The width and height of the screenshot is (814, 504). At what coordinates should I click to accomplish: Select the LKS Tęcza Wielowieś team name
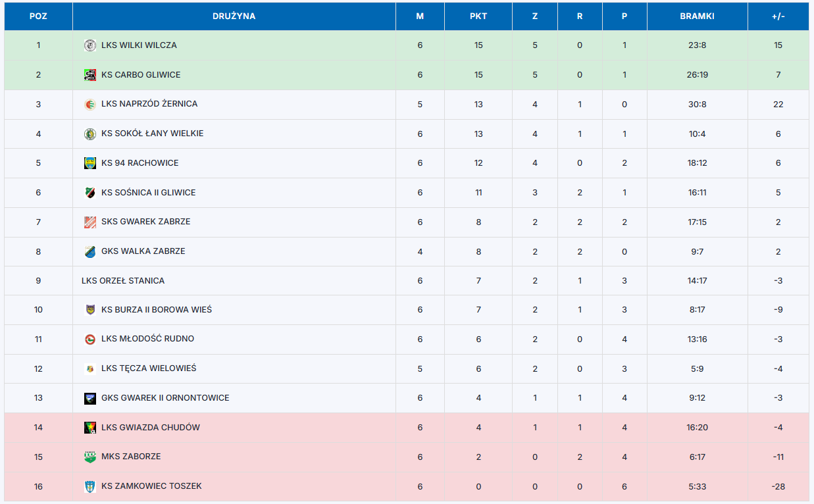tap(149, 368)
